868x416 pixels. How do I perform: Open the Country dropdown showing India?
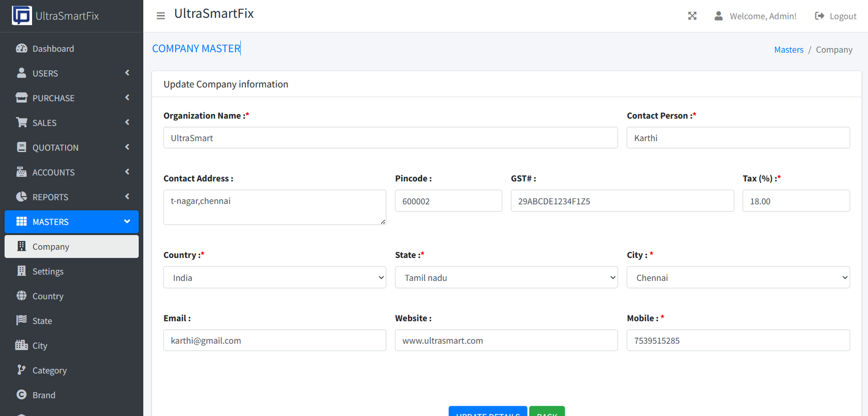(275, 278)
